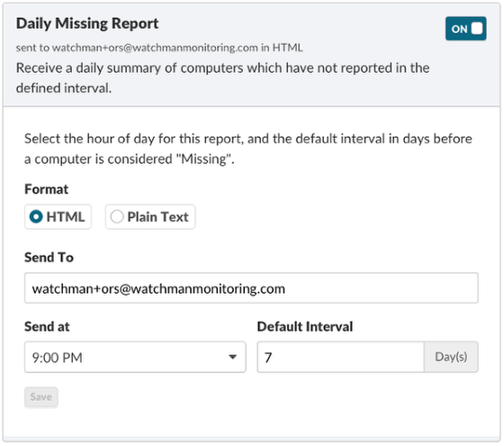The height and width of the screenshot is (446, 504).
Task: Click the Send at label
Action: click(47, 326)
